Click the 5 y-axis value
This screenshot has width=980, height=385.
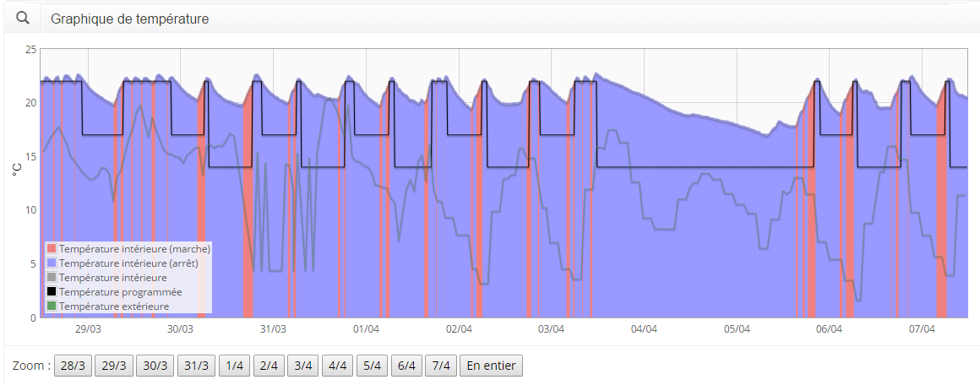(x=33, y=264)
